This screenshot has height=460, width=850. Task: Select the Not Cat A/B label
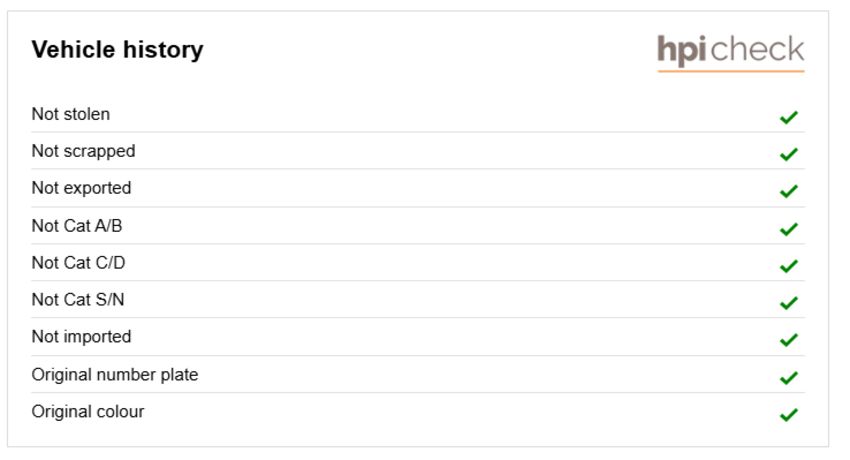pyautogui.click(x=77, y=225)
